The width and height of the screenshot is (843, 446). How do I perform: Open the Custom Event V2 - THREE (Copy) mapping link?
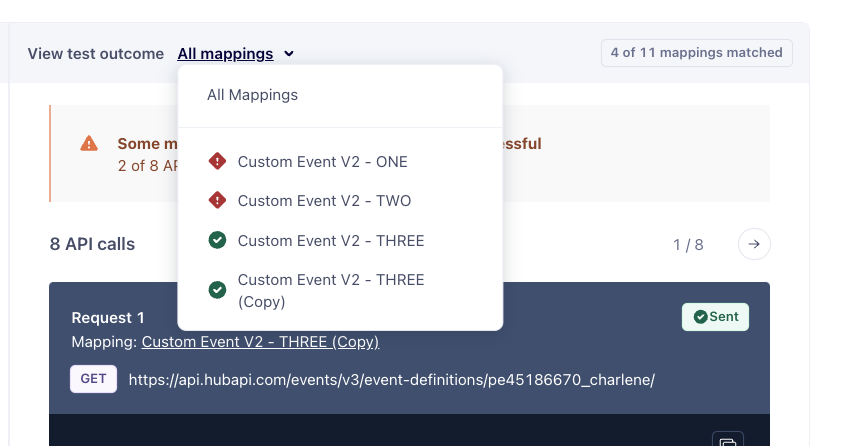click(260, 342)
